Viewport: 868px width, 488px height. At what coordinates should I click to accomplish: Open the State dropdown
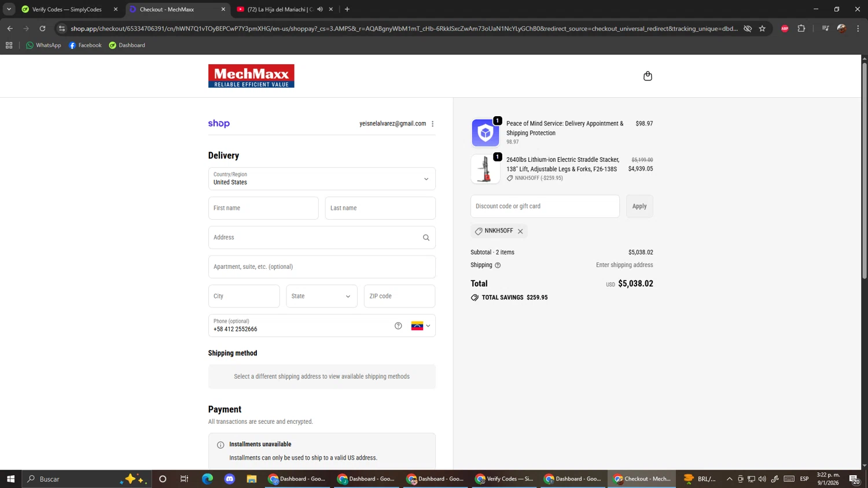pyautogui.click(x=322, y=296)
